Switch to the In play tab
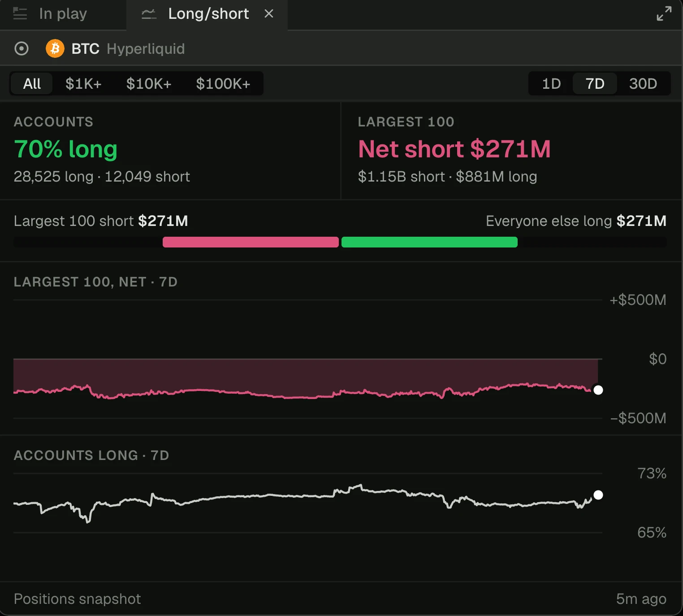 (x=63, y=14)
